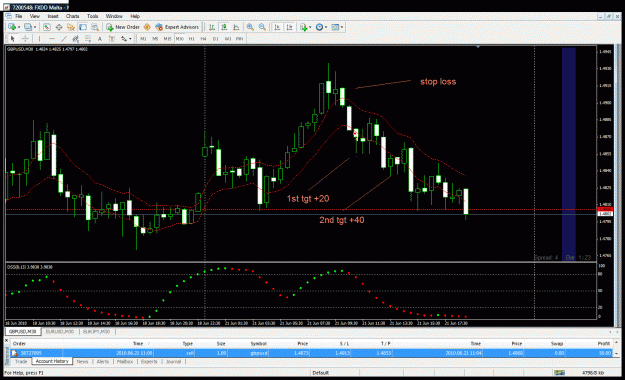The height and width of the screenshot is (380, 625).
Task: Open the Charts menu
Action: (73, 16)
